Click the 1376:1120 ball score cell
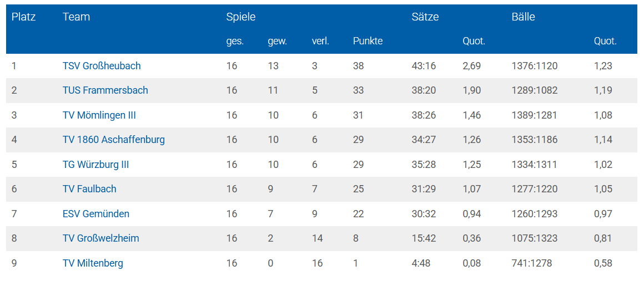The width and height of the screenshot is (644, 281). tap(534, 66)
